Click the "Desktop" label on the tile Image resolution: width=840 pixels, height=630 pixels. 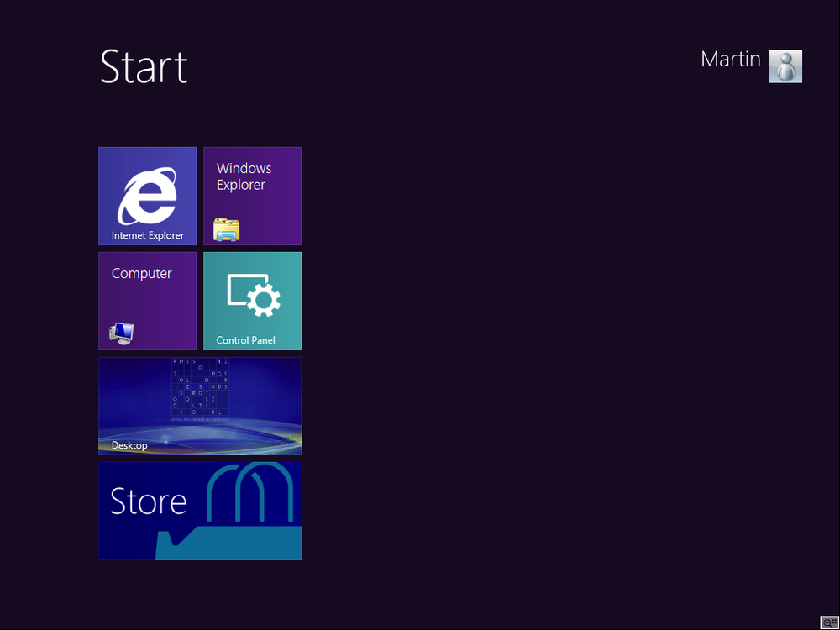(129, 445)
